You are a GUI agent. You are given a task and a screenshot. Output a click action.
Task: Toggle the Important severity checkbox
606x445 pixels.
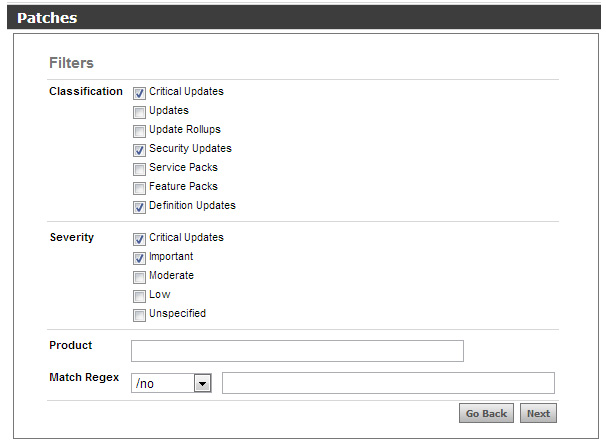click(139, 258)
